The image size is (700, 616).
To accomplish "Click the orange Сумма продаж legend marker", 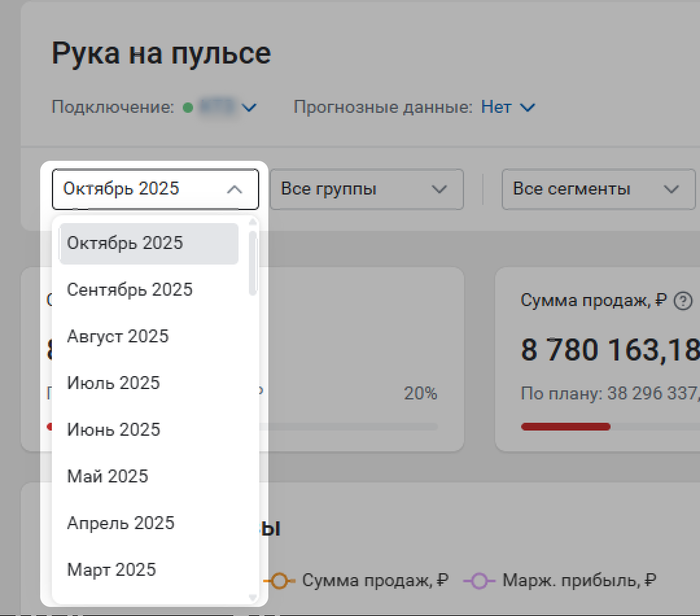I will (x=279, y=581).
